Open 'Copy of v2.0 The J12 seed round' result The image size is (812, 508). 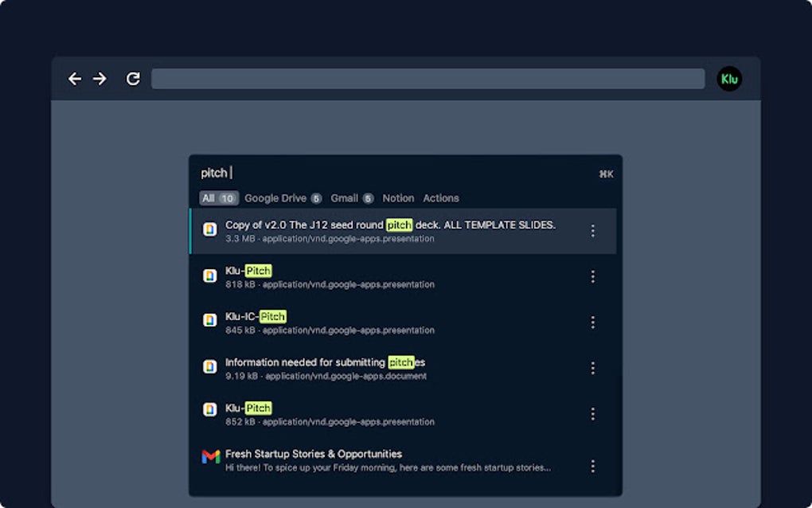[x=390, y=225]
